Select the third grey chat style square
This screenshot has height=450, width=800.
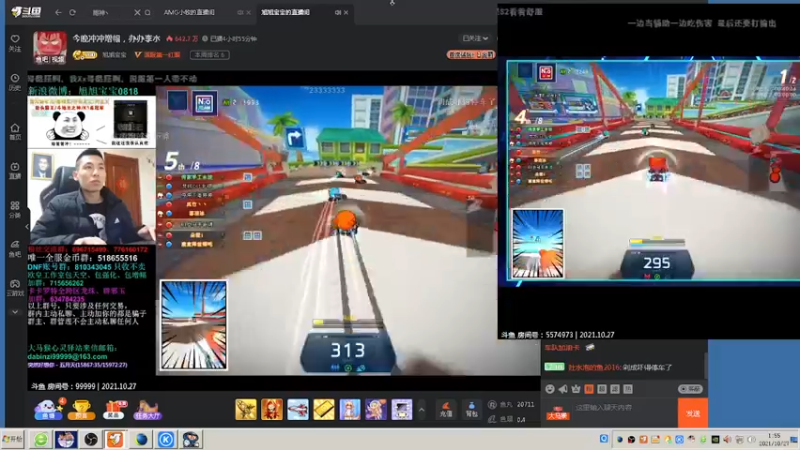click(615, 389)
